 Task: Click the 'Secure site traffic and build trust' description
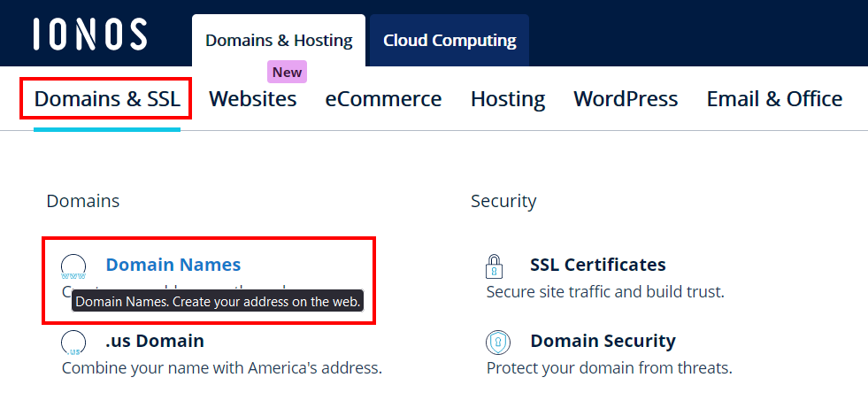[x=605, y=291]
